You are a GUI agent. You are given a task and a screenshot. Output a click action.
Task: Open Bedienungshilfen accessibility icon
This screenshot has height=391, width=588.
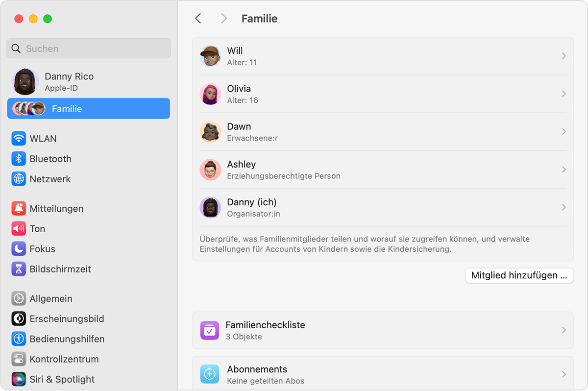19,339
